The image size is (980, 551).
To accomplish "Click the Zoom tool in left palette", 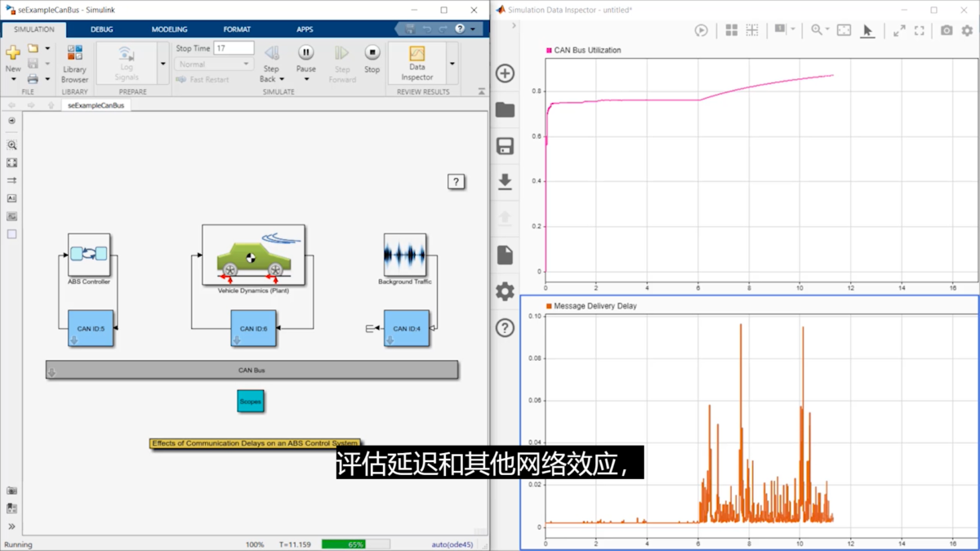I will pos(11,144).
